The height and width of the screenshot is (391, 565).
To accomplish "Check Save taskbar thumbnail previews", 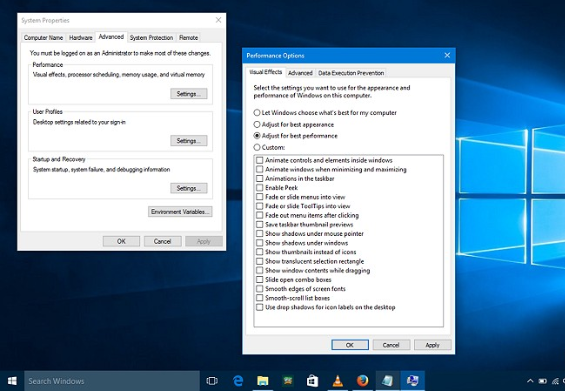I will pyautogui.click(x=259, y=225).
